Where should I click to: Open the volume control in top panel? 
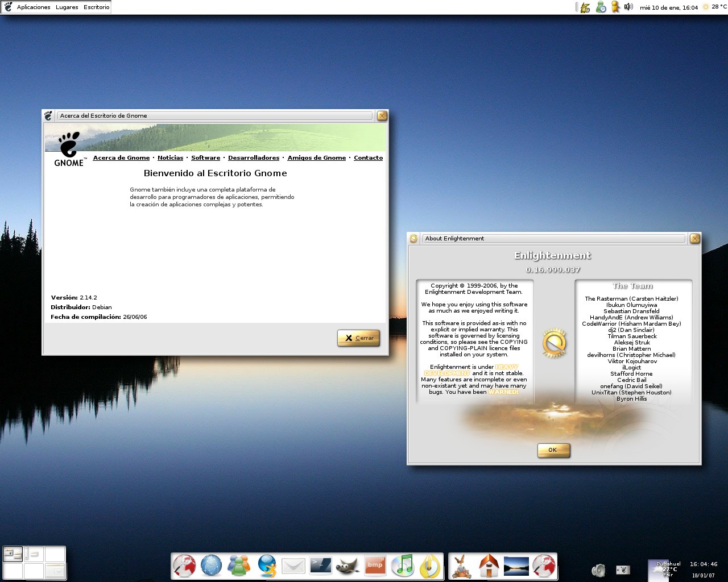(628, 7)
